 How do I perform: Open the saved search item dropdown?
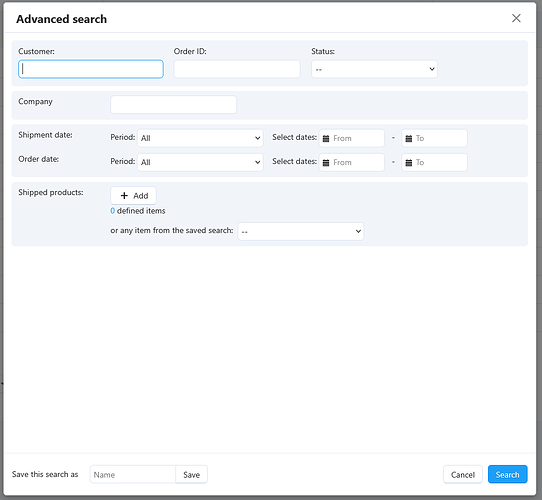pos(301,231)
